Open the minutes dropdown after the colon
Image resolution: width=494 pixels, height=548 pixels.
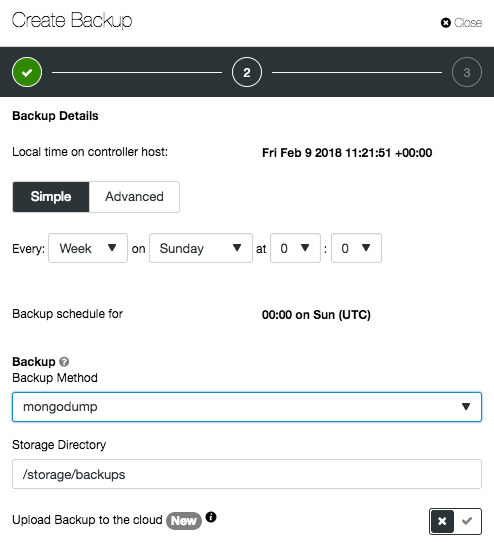click(x=356, y=248)
